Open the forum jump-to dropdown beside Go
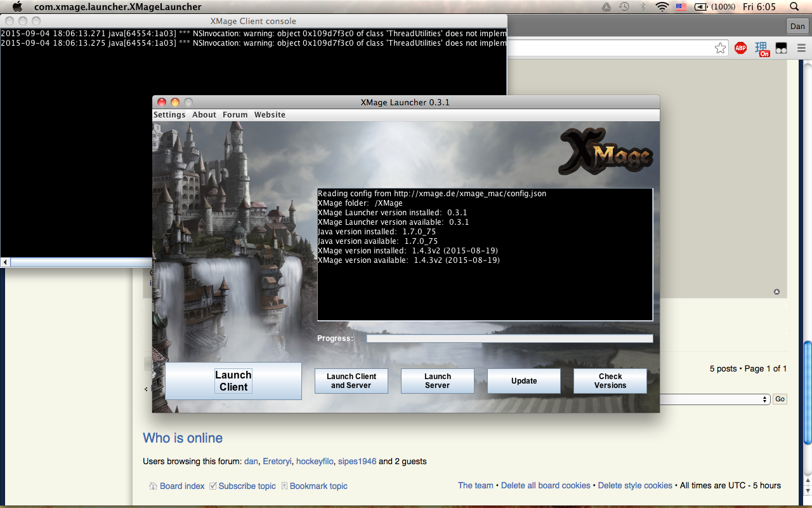 click(x=715, y=399)
